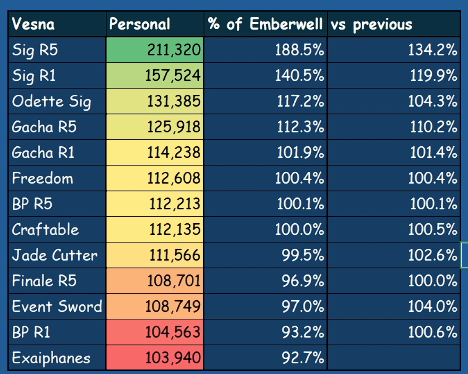Select the 188.5% Sig R5 cell
468x374 pixels.
266,50
